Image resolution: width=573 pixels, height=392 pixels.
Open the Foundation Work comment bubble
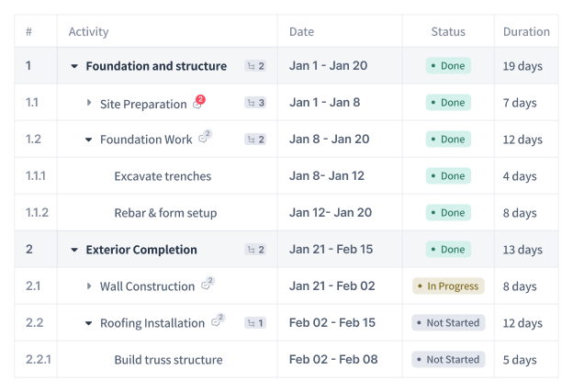coord(205,137)
